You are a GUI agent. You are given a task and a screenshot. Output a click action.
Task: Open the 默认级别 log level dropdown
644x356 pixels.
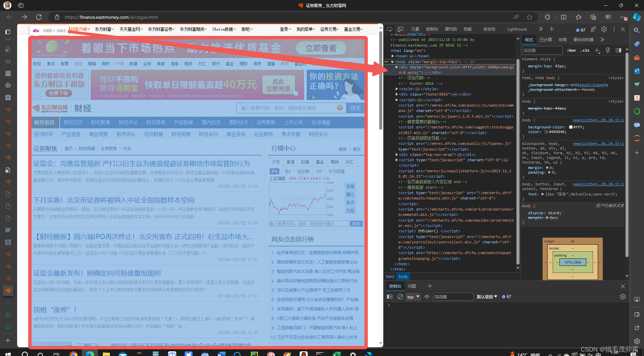tap(487, 297)
